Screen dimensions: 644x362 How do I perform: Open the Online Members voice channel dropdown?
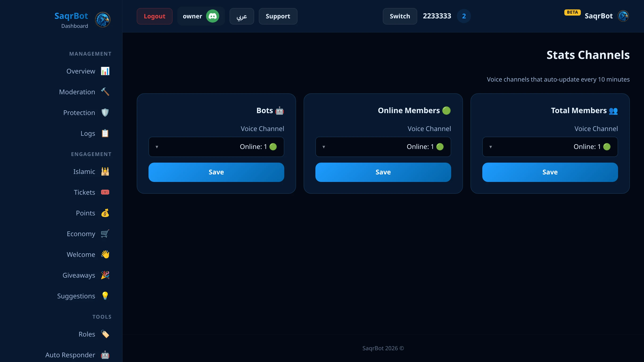coord(383,147)
